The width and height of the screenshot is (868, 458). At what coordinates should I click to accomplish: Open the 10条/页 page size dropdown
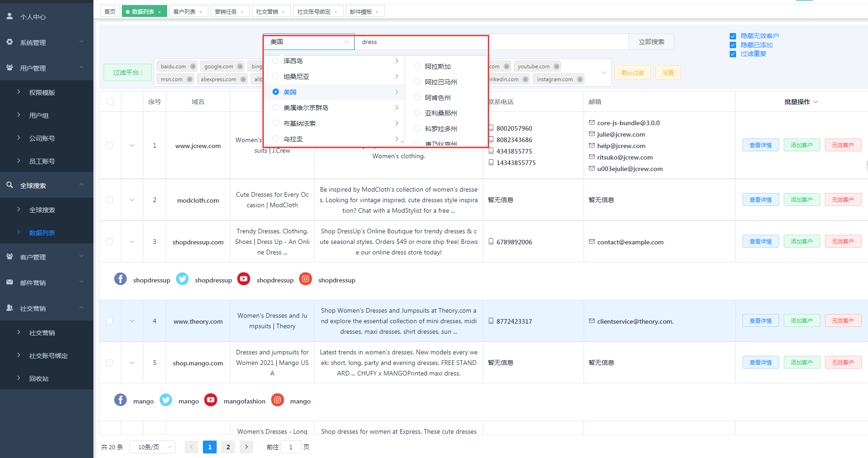coord(153,447)
